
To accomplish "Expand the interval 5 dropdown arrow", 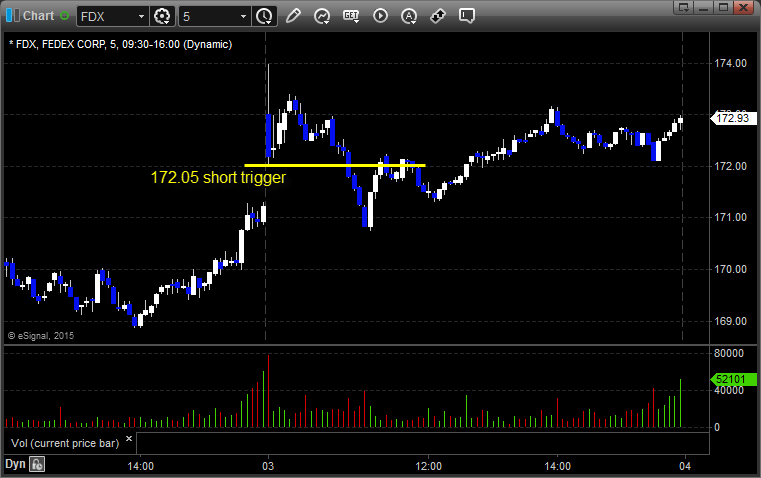I will click(x=244, y=16).
